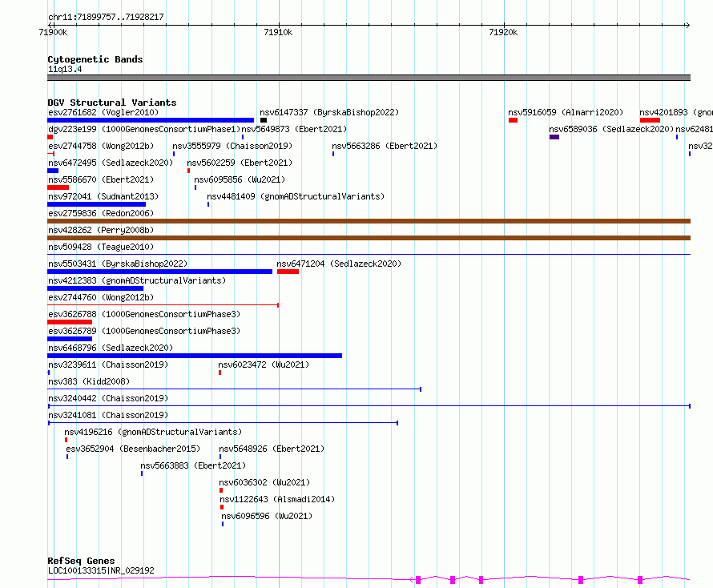Image resolution: width=713 pixels, height=588 pixels.
Task: Open nsv6468796 (Sedlazeck2020) label
Action: (x=111, y=348)
